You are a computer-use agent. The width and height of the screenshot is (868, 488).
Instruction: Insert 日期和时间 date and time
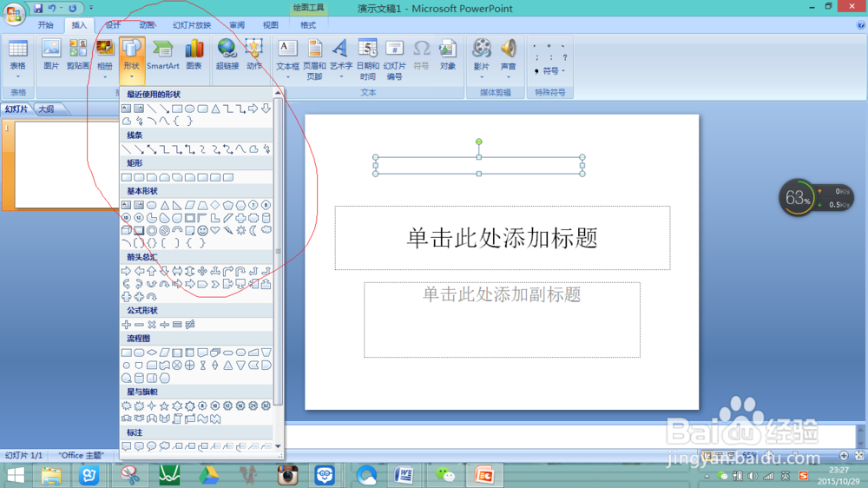tap(367, 60)
